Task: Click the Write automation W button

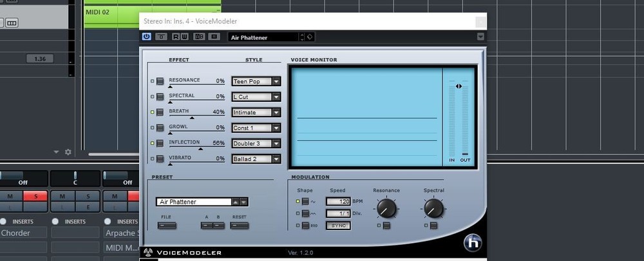Action: click(x=185, y=37)
